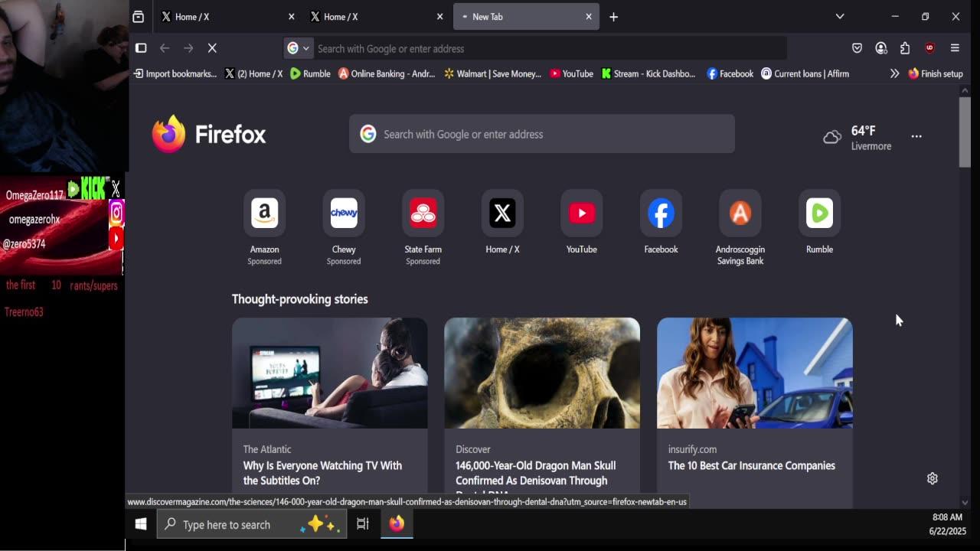980x551 pixels.
Task: Close the New Tab tab
Action: click(x=589, y=17)
